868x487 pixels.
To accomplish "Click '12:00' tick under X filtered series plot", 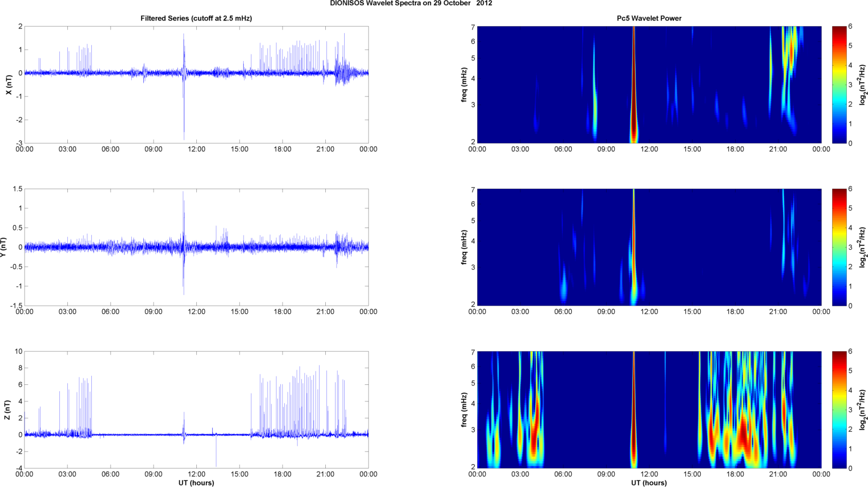I will click(x=196, y=149).
